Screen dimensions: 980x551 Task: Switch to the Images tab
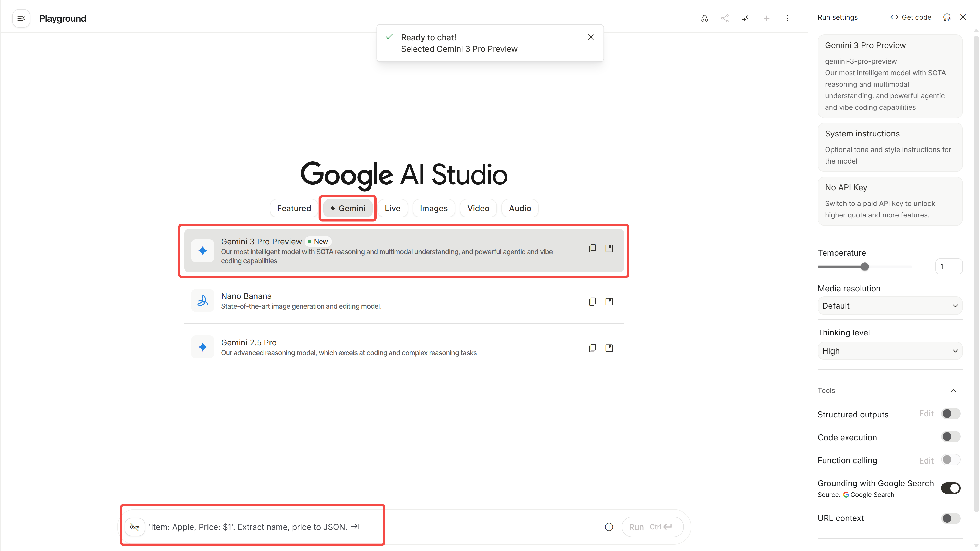[433, 208]
